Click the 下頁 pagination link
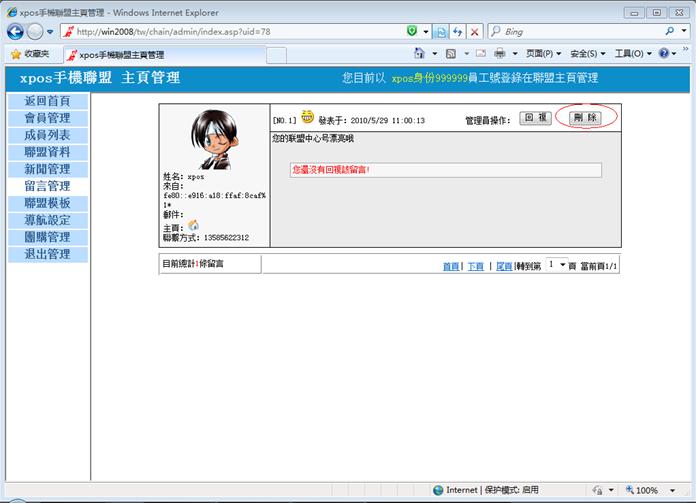The image size is (696, 503). click(x=476, y=266)
